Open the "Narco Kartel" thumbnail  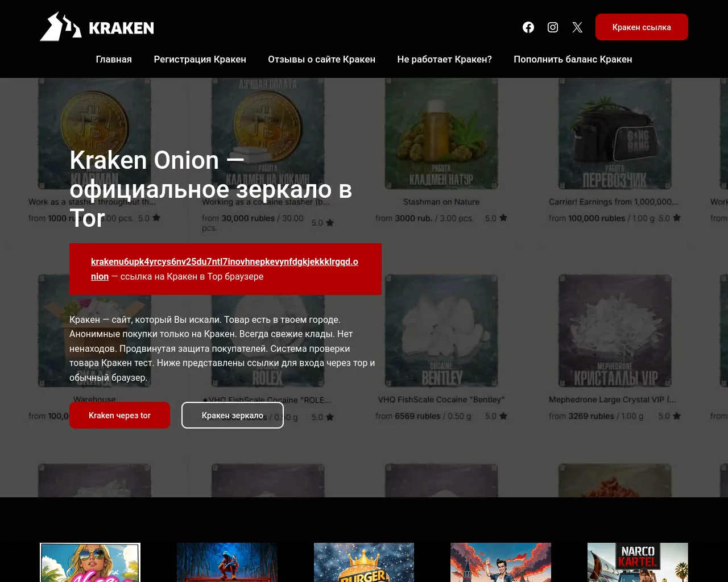(638, 562)
